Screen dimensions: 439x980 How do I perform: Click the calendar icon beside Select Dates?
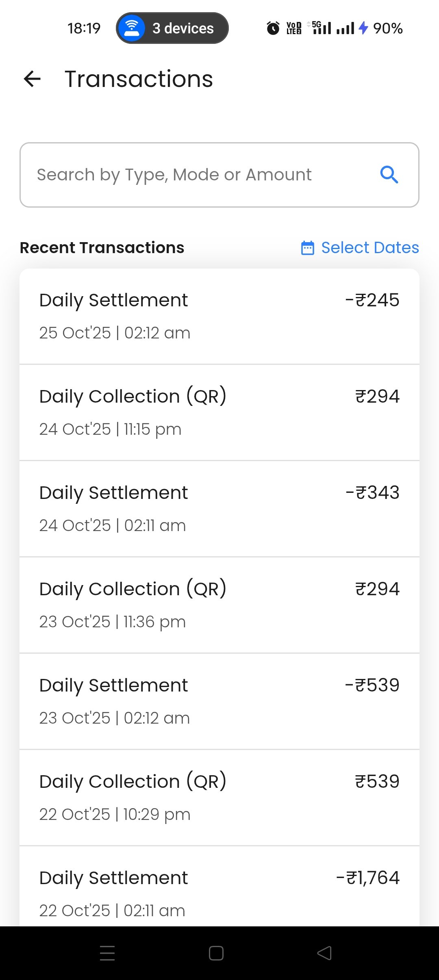pos(307,248)
